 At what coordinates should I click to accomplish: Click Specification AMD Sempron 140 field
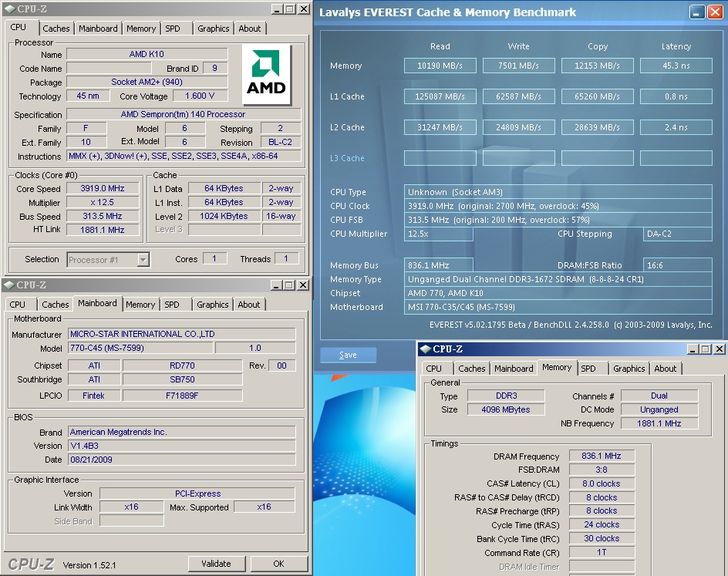point(184,114)
